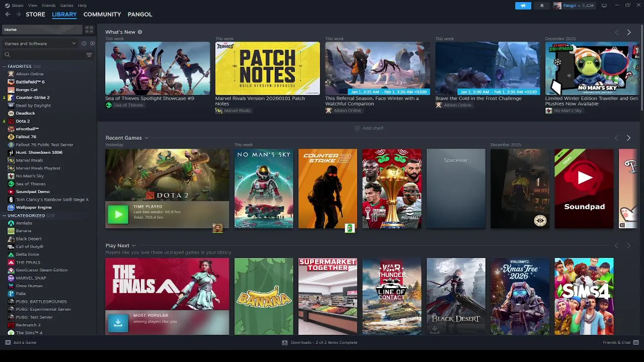
Task: Collapse the FAVORITES category
Action: pos(4,66)
